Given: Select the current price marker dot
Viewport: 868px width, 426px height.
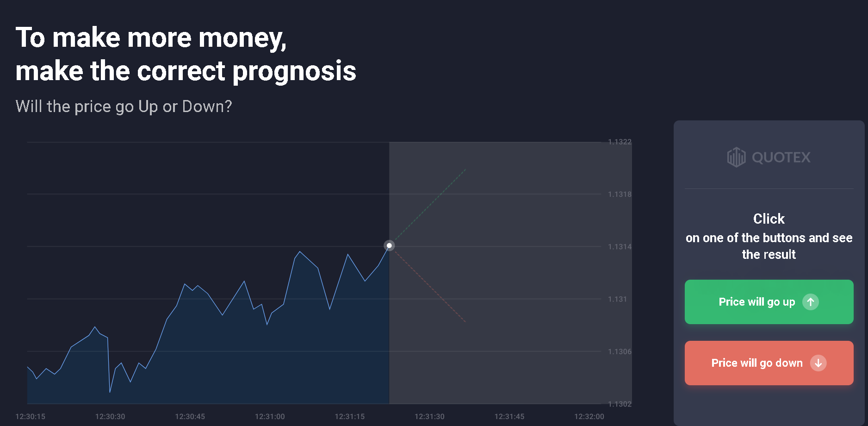Looking at the screenshot, I should [389, 245].
